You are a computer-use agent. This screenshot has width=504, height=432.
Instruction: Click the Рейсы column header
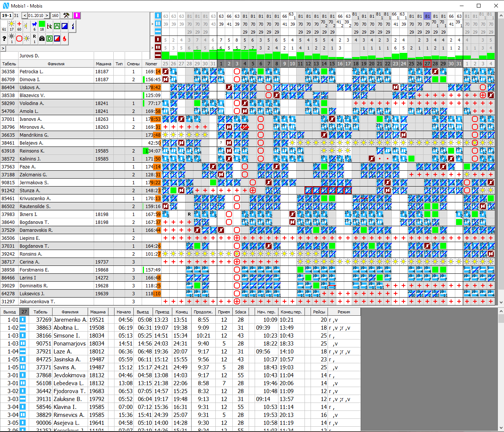tap(319, 312)
